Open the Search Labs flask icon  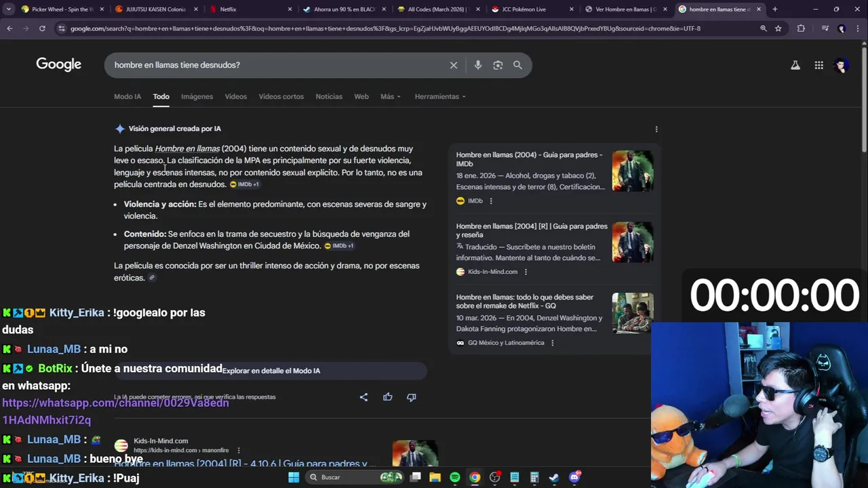click(x=795, y=65)
